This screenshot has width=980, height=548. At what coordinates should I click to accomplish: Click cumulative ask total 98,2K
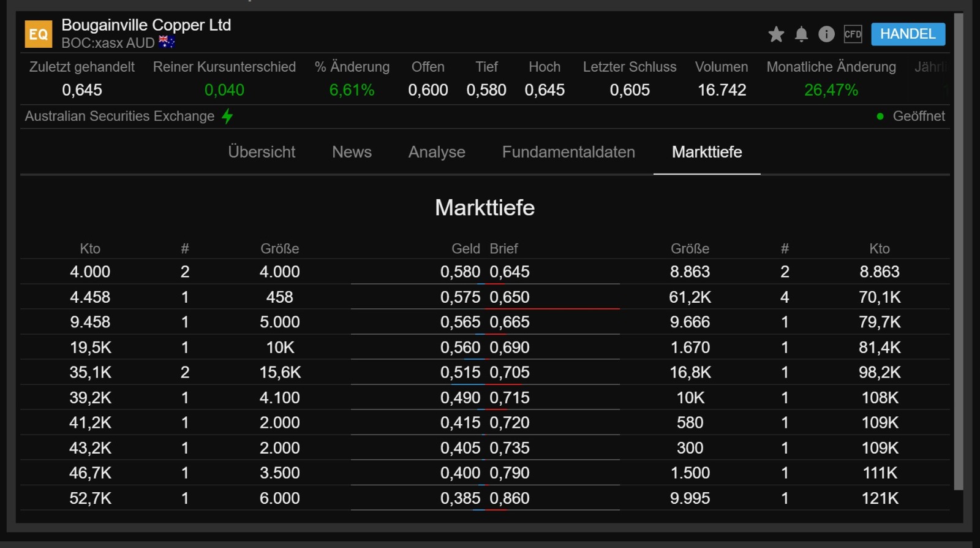[880, 373]
